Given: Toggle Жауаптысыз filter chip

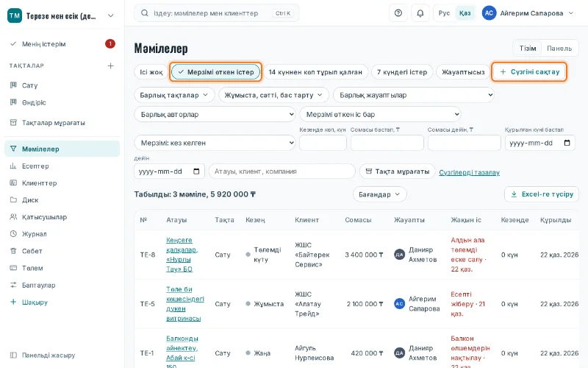Looking at the screenshot, I should tap(463, 71).
